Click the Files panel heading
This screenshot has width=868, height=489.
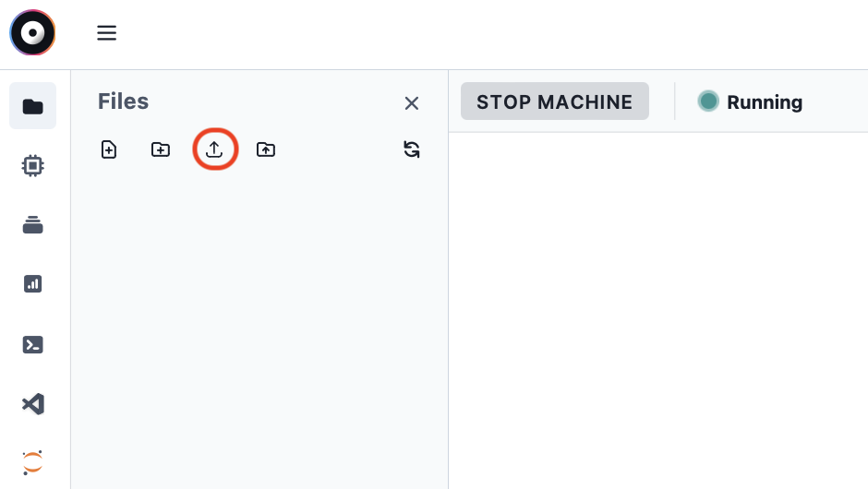click(x=123, y=101)
